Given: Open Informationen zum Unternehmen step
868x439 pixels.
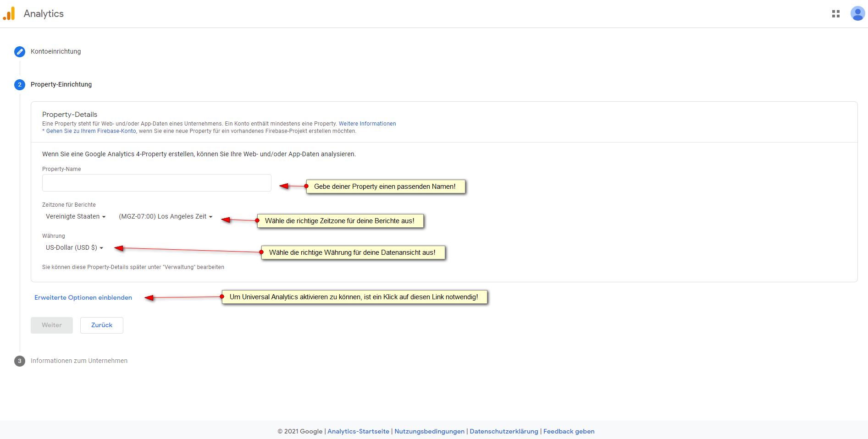Looking at the screenshot, I should pyautogui.click(x=79, y=361).
